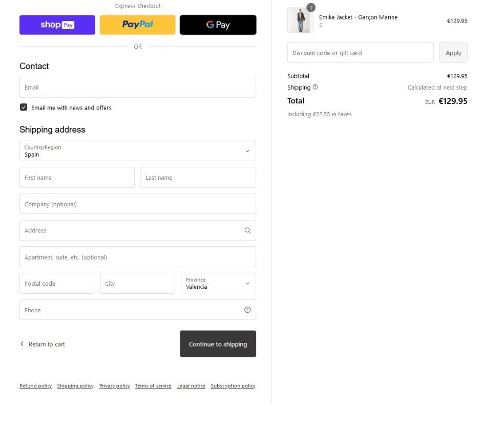Check out using Google Pay
The image size is (504, 430).
pyautogui.click(x=218, y=25)
